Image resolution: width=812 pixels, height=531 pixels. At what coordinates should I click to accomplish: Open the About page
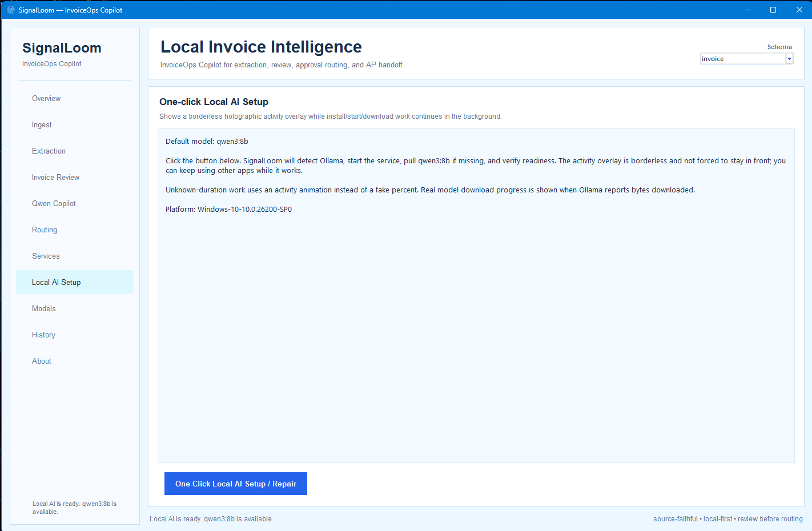coord(75,361)
